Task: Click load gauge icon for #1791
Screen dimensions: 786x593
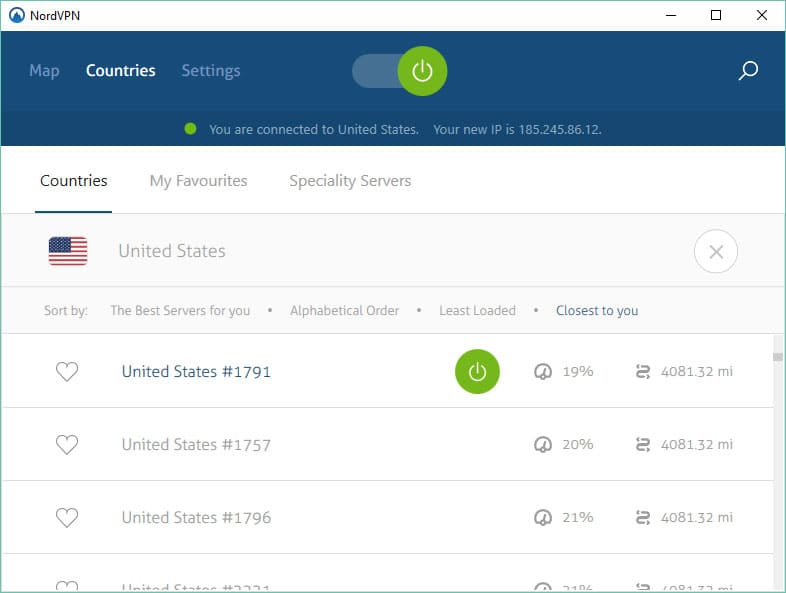Action: click(x=543, y=371)
